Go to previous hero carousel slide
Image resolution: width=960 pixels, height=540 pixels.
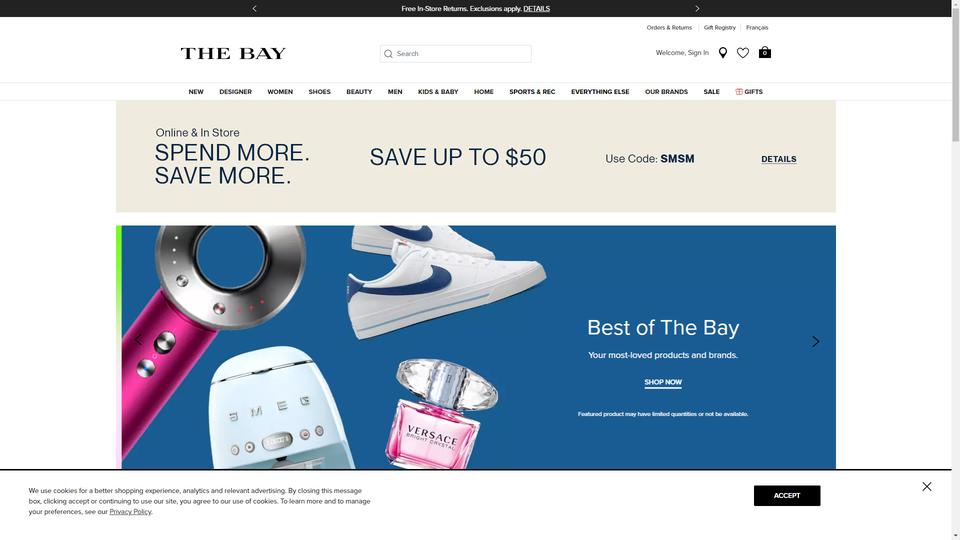coord(139,340)
